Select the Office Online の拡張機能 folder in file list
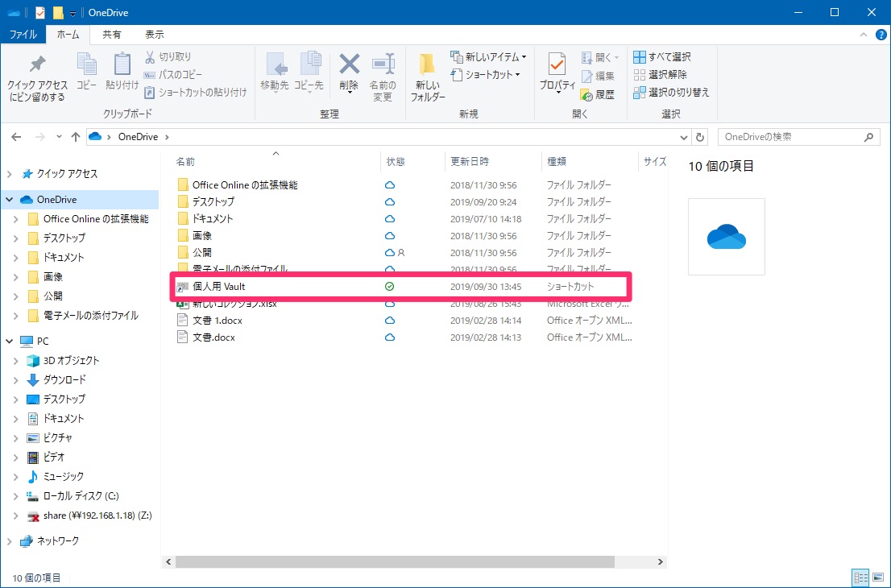The height and width of the screenshot is (588, 891). click(245, 185)
